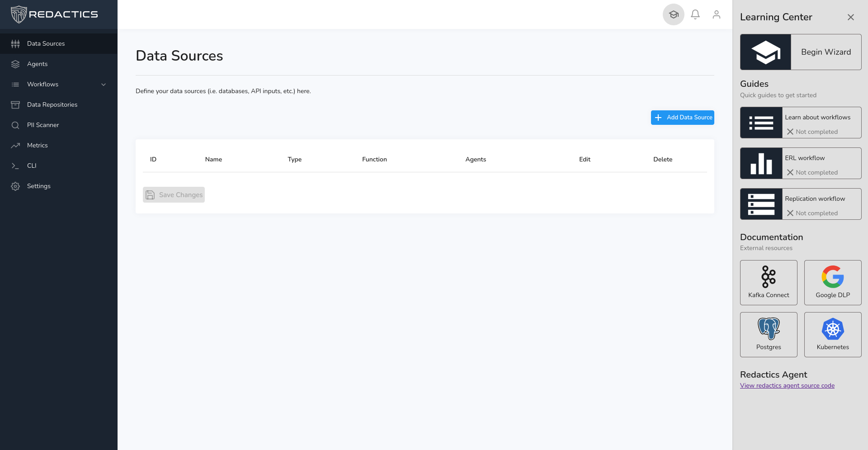Open the Learn about workflows guide
The height and width of the screenshot is (450, 868).
click(800, 123)
